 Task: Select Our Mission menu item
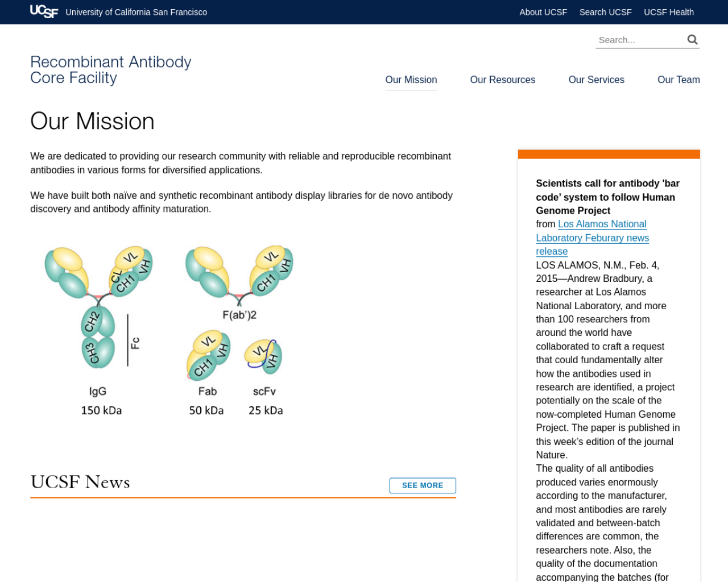(x=411, y=80)
